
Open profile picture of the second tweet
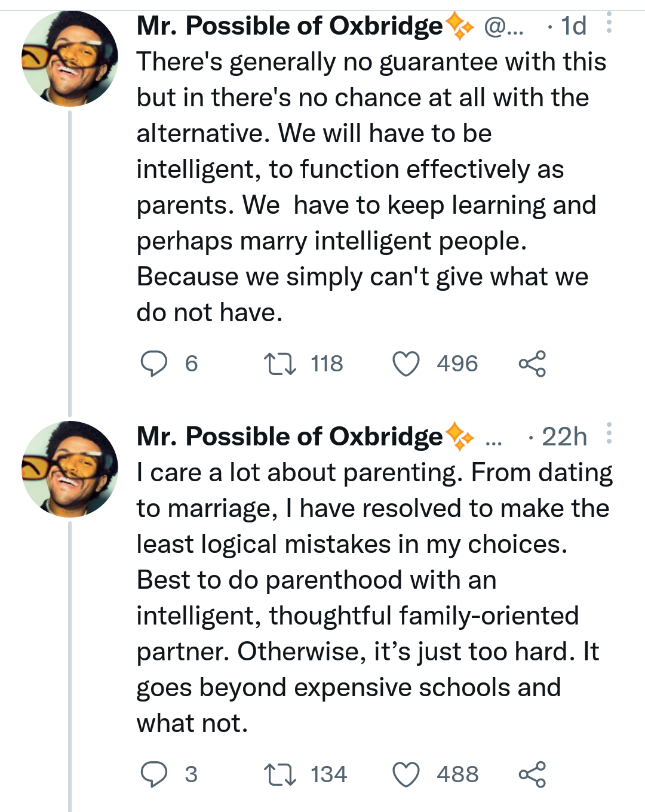coord(70,469)
